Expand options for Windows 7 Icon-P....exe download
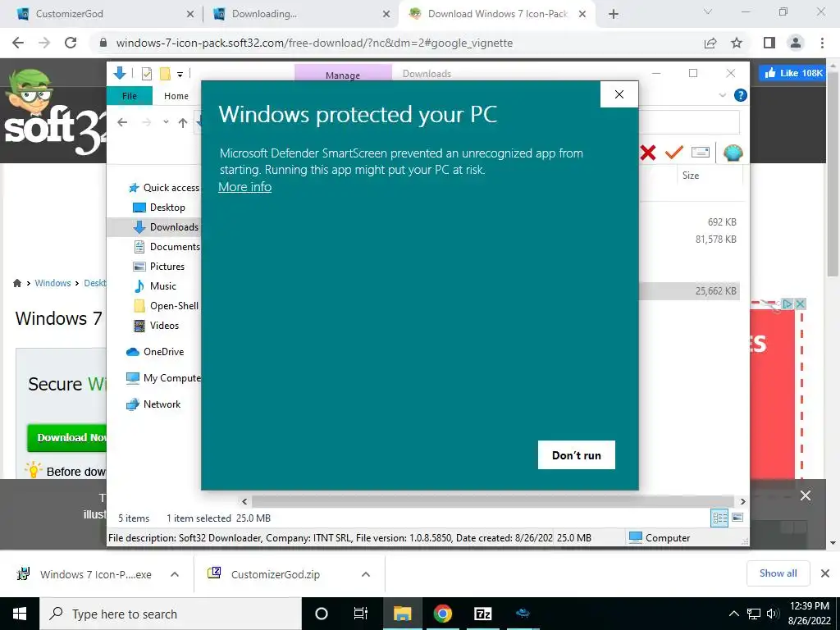The width and height of the screenshot is (840, 630). tap(175, 574)
